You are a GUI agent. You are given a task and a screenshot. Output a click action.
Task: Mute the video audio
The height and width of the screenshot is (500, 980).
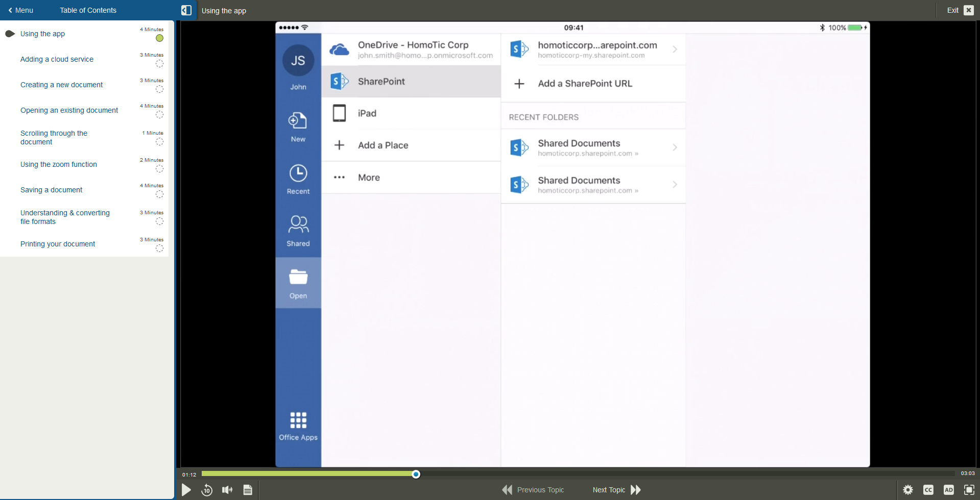click(x=227, y=489)
